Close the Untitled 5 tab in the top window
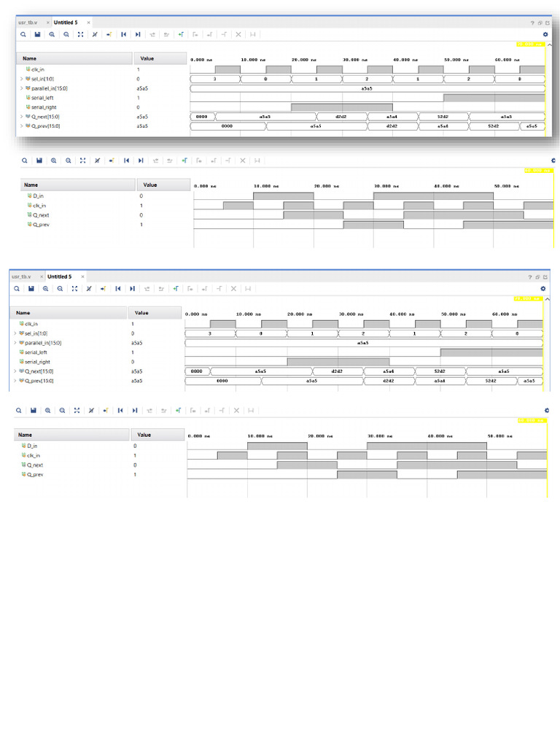The height and width of the screenshot is (747, 560). [x=88, y=23]
